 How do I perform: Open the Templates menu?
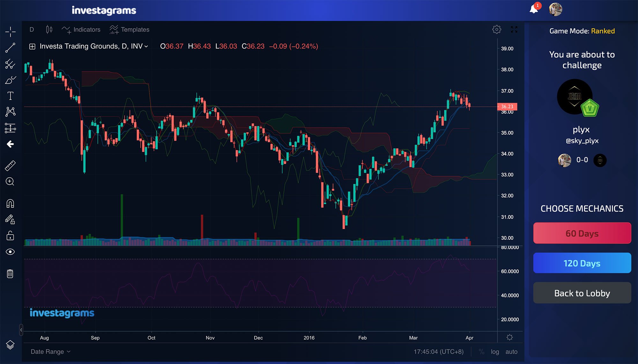point(130,29)
